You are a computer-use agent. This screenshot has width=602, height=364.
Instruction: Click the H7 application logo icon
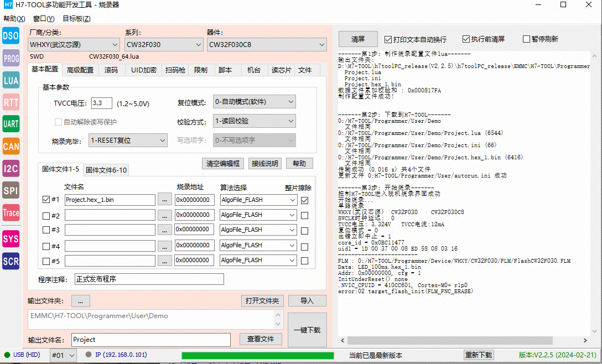(x=8, y=5)
